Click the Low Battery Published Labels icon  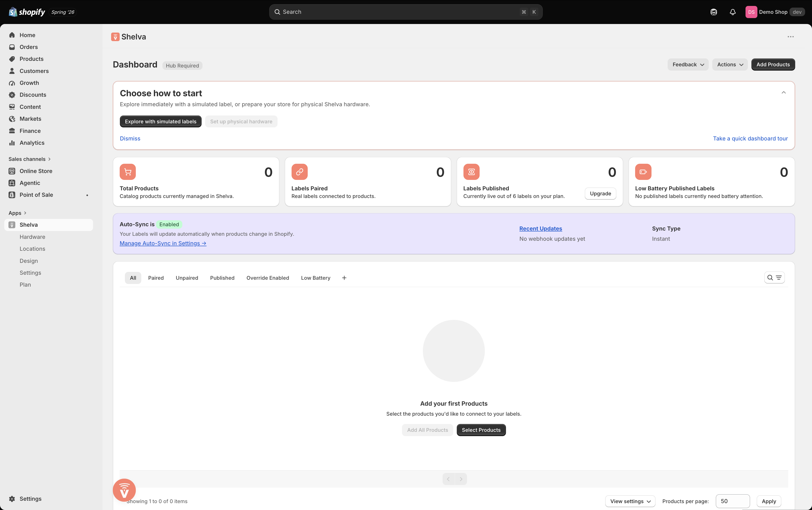tap(643, 172)
